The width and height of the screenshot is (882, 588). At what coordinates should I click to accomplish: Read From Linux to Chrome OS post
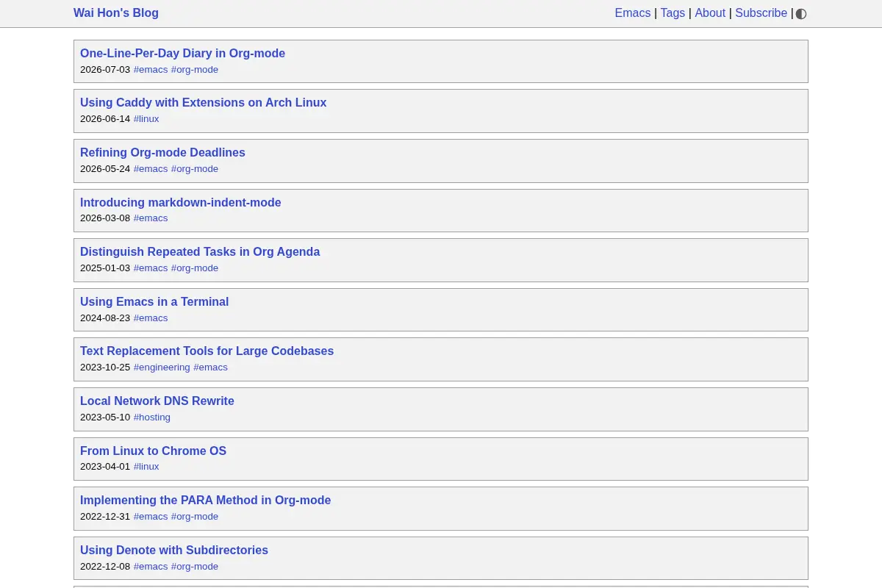point(153,451)
